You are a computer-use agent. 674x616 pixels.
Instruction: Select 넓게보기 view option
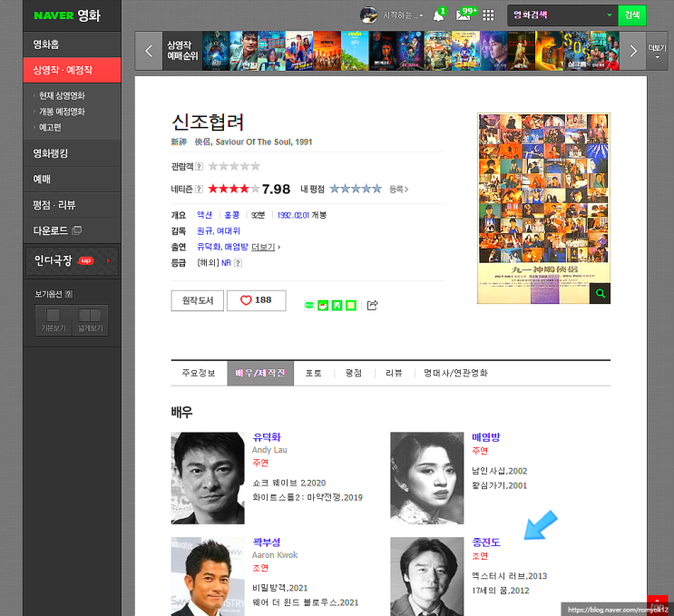91,320
